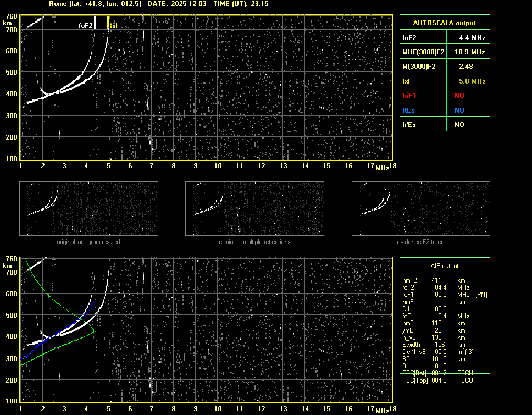Select the NO value in the h'Es row
The width and height of the screenshot is (532, 415).
[x=459, y=125]
